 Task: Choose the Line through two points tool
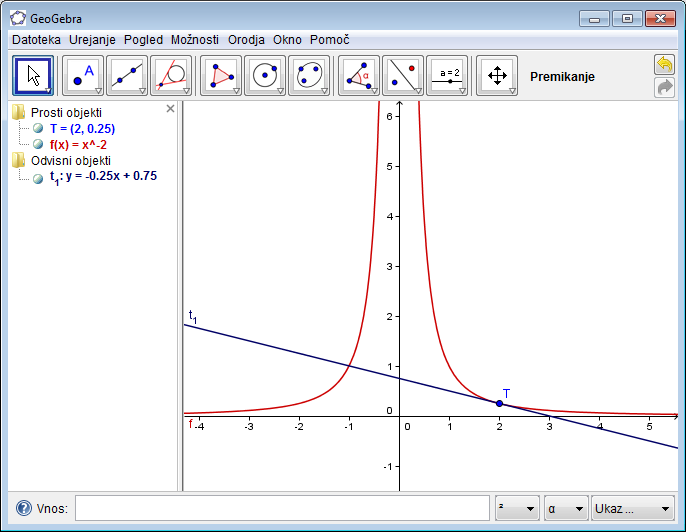(127, 75)
